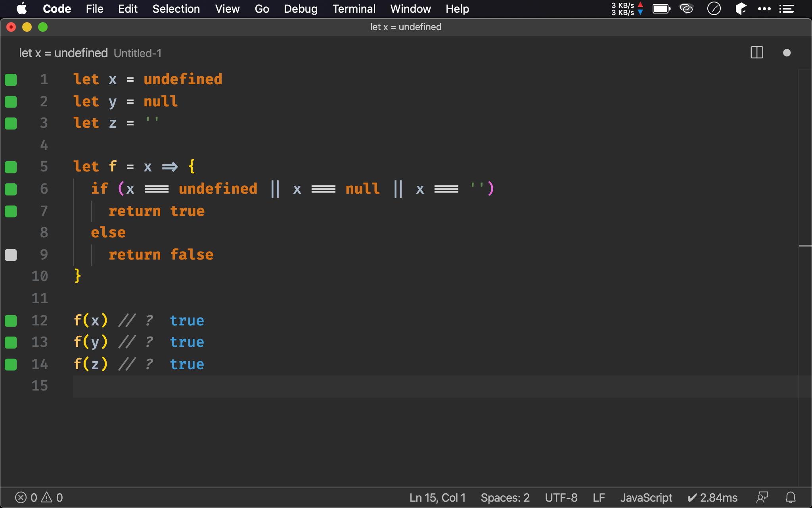Open the Edit menu
Image resolution: width=812 pixels, height=508 pixels.
[x=128, y=9]
